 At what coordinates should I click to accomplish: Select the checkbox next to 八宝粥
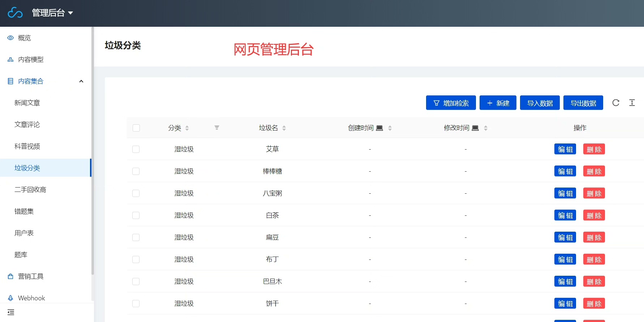pyautogui.click(x=136, y=193)
